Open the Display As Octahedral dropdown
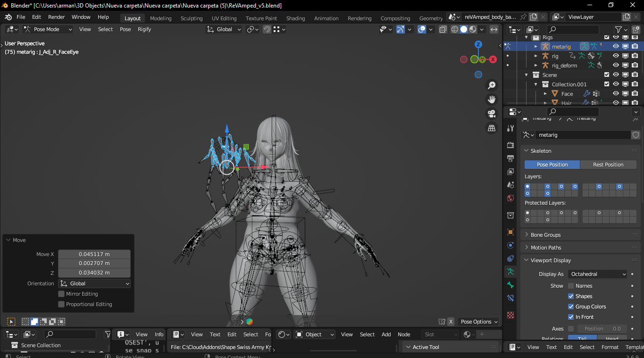The image size is (644, 358). click(x=598, y=274)
